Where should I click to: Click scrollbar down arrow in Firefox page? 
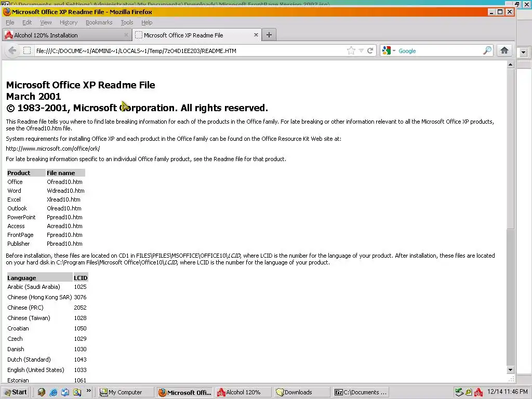510,370
